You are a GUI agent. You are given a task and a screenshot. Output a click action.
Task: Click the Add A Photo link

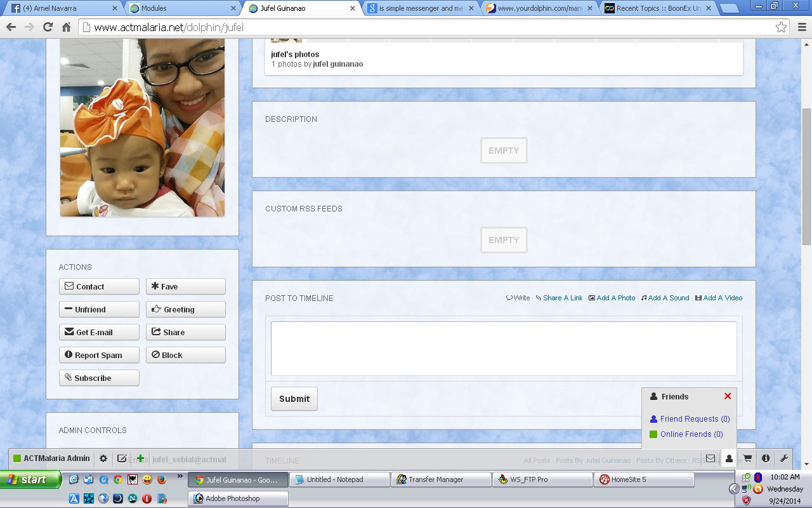[x=615, y=298]
